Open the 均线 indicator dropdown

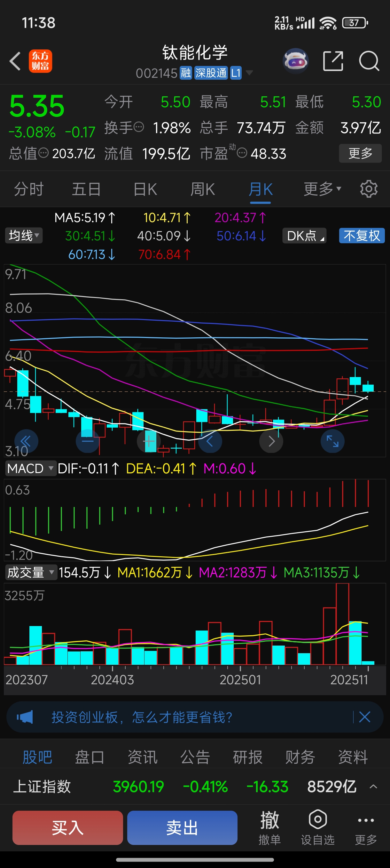coord(24,235)
